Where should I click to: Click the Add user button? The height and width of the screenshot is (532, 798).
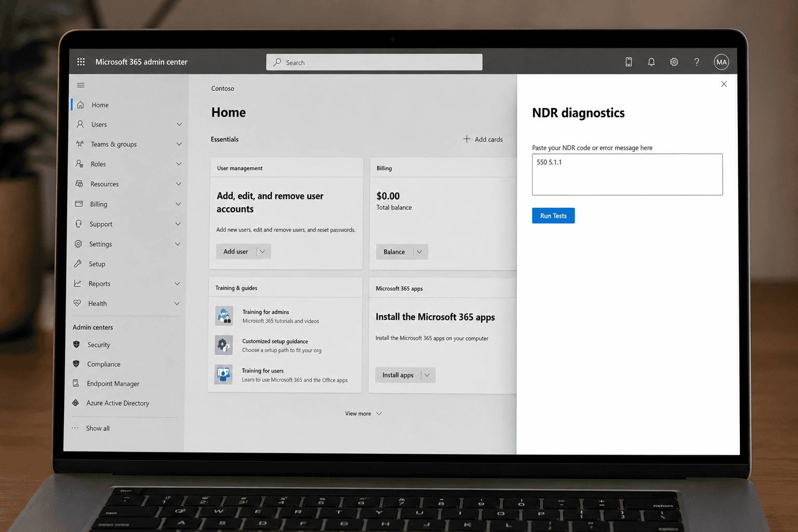[236, 251]
